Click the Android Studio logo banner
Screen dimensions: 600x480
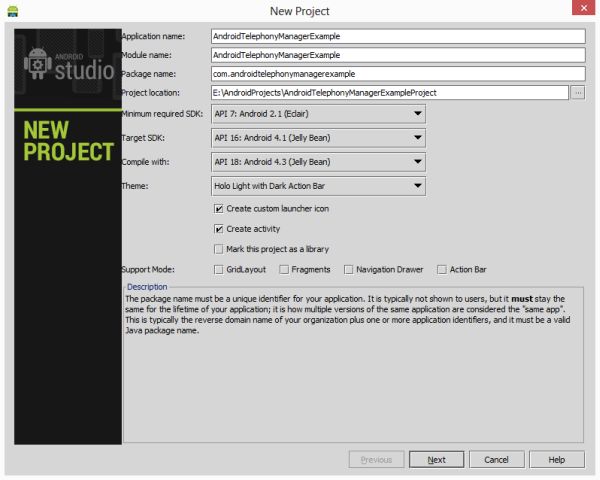pyautogui.click(x=68, y=69)
